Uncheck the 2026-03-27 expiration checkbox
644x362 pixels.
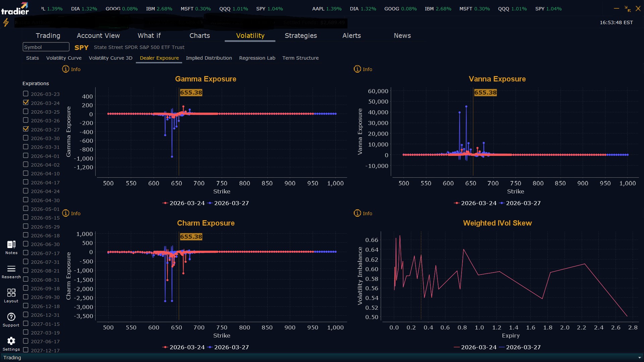[x=26, y=129]
